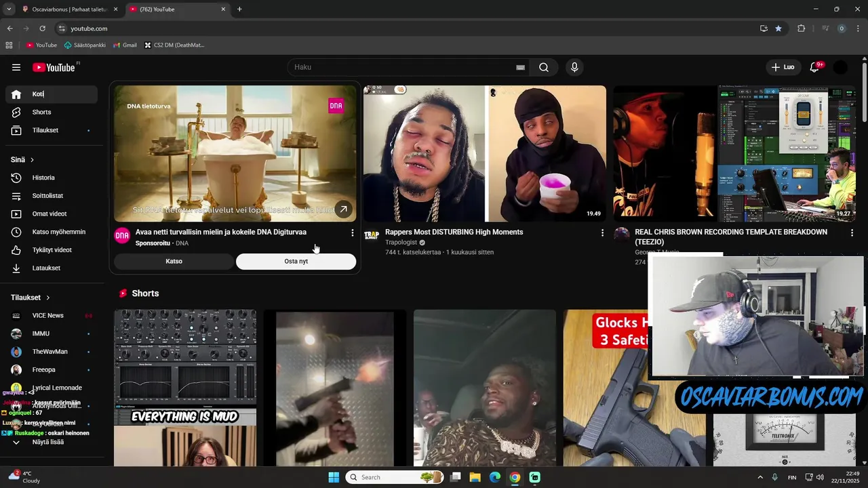Open options for Chris Brown template video

[852, 232]
